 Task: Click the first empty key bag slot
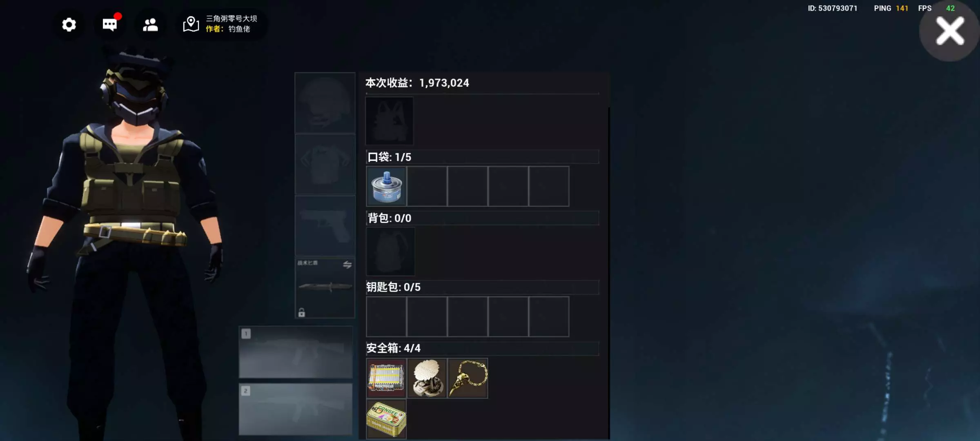click(386, 317)
